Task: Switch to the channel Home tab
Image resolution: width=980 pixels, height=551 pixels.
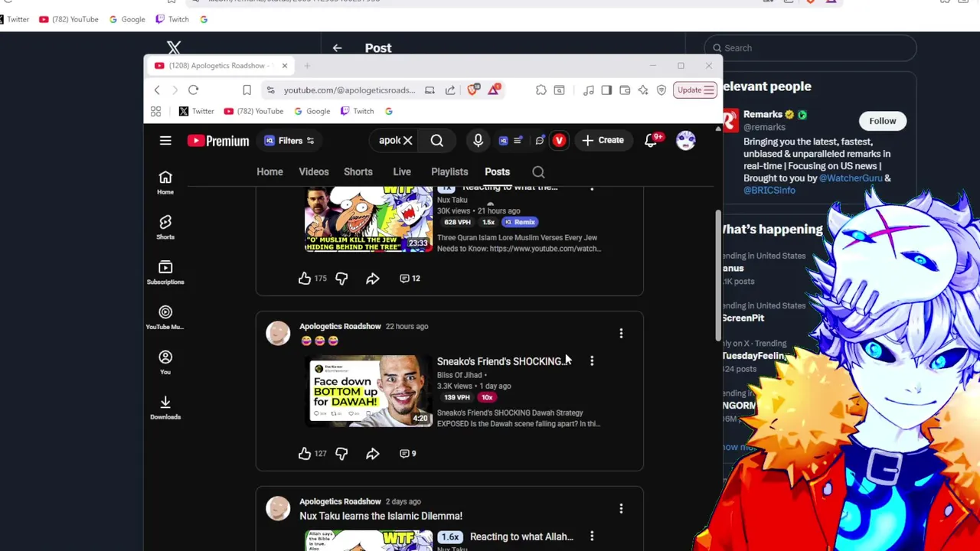Action: click(269, 172)
